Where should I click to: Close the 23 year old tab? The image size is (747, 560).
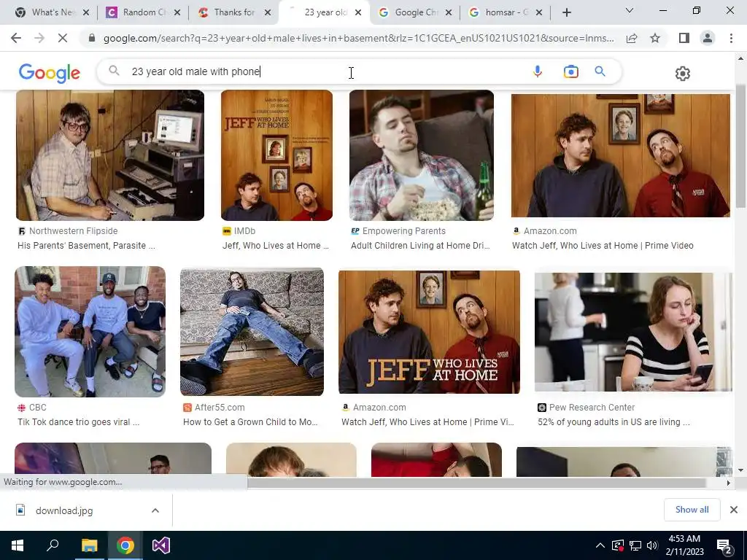pos(358,12)
